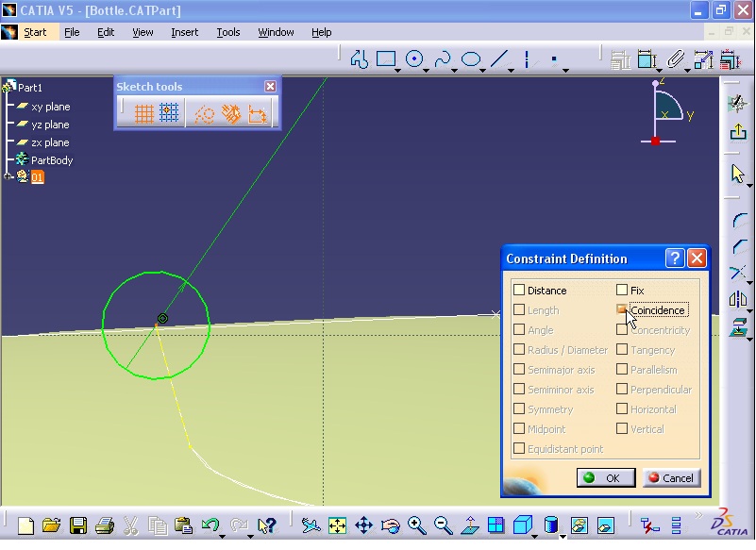The width and height of the screenshot is (756, 550).
Task: Open the Edit menu
Action: pyautogui.click(x=106, y=32)
